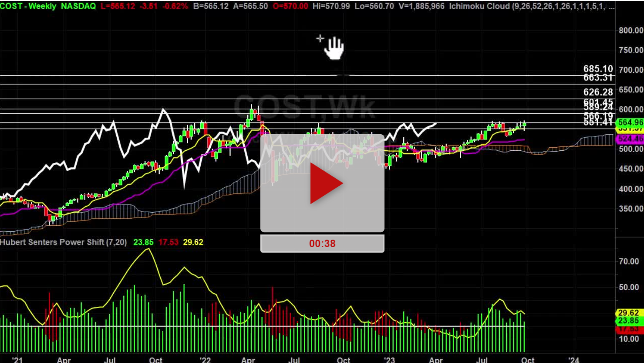
Task: Click the 400.00 price axis label
Action: pos(631,189)
